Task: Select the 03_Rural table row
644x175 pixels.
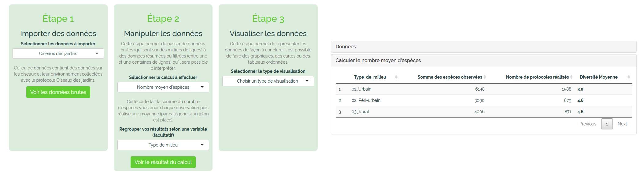Action: (x=360, y=112)
